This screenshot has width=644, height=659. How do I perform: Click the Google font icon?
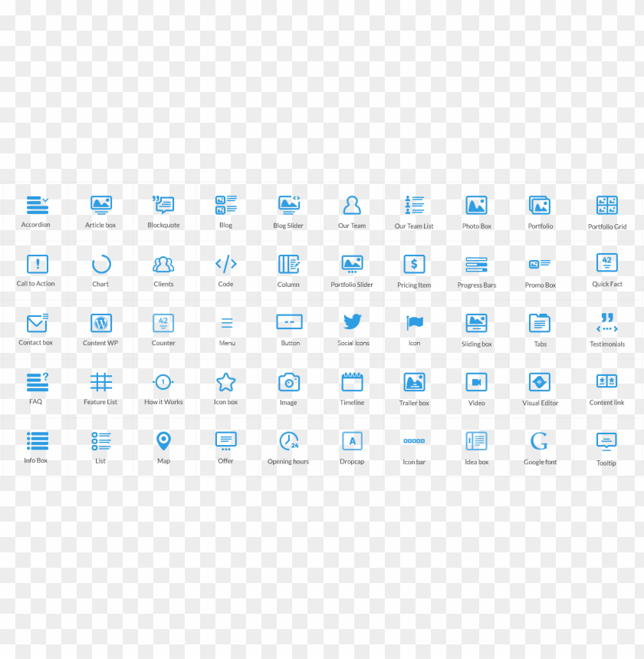pyautogui.click(x=539, y=439)
